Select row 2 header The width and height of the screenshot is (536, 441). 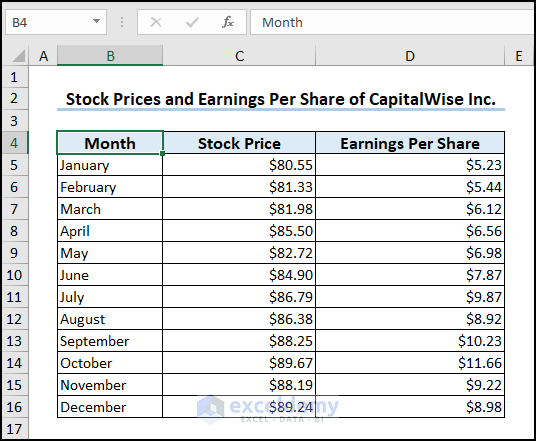[x=14, y=98]
